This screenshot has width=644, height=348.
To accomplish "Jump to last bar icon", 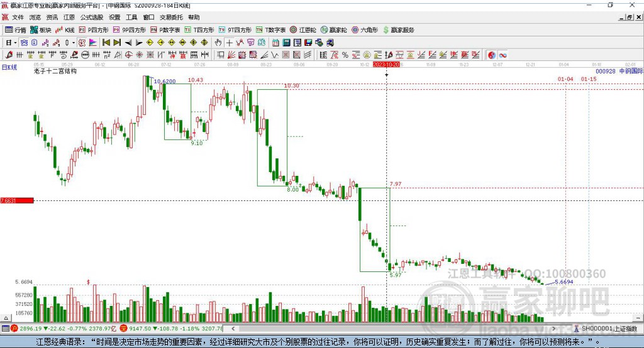I will click(x=117, y=43).
